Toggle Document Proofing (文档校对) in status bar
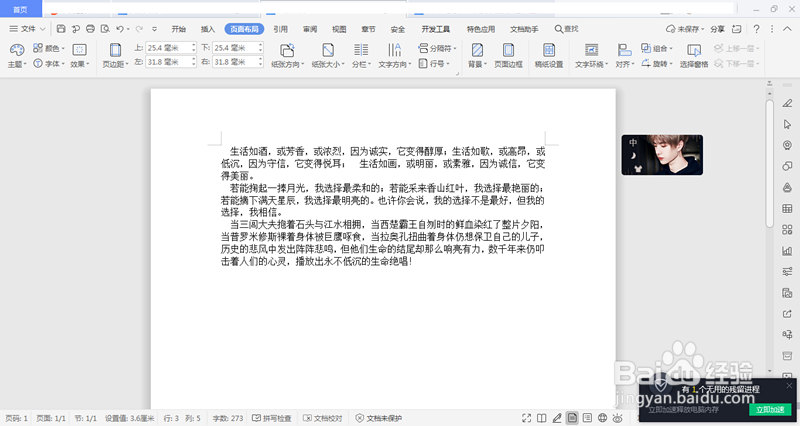800x426 pixels. pos(323,418)
